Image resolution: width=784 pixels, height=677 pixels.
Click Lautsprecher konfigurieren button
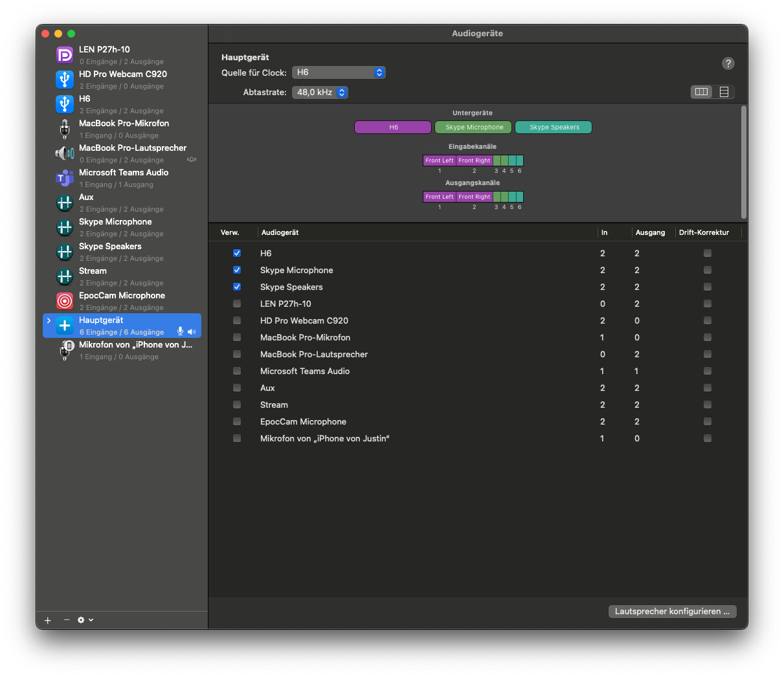tap(673, 612)
